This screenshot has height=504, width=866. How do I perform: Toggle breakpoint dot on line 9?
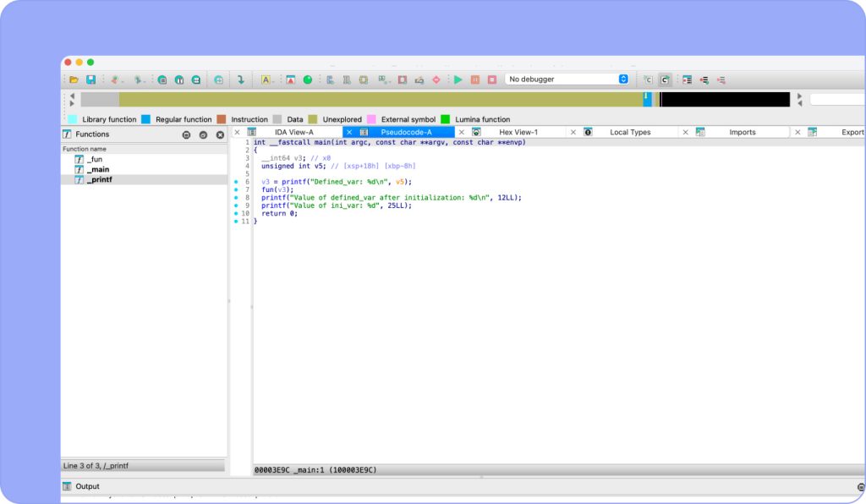point(236,205)
